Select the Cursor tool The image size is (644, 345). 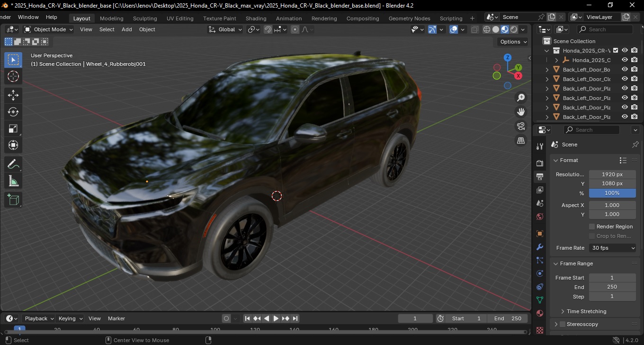(13, 76)
